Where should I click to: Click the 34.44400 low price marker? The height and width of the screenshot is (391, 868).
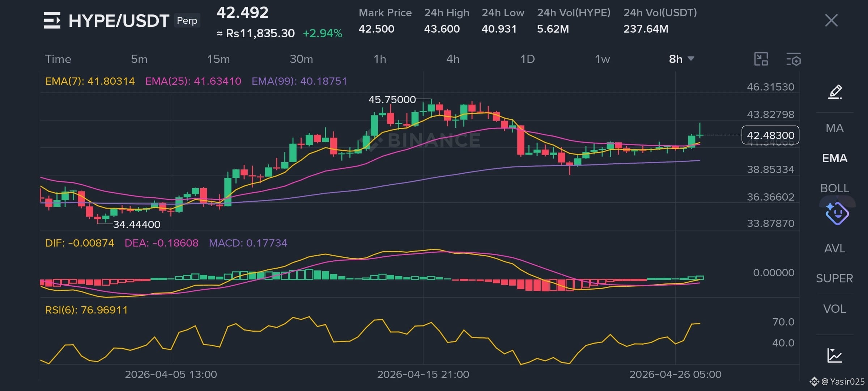[x=137, y=224]
